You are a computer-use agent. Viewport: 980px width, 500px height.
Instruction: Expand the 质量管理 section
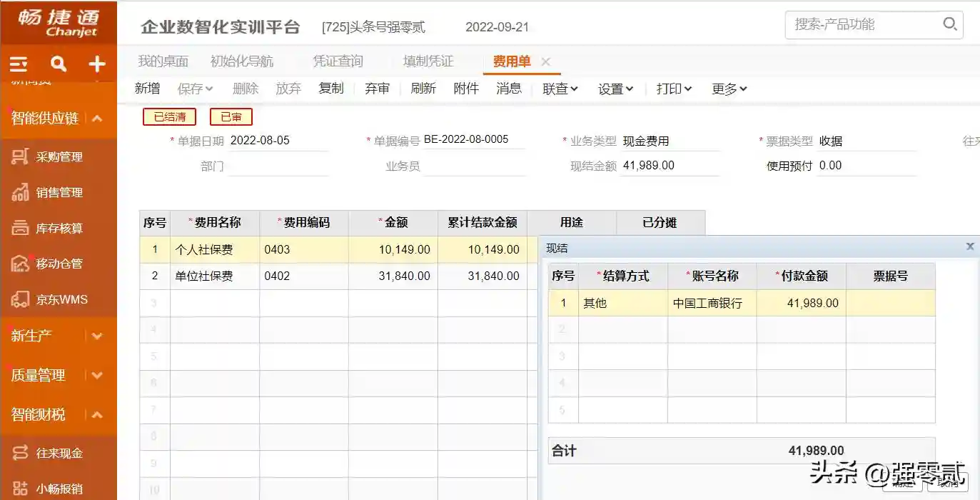[98, 375]
